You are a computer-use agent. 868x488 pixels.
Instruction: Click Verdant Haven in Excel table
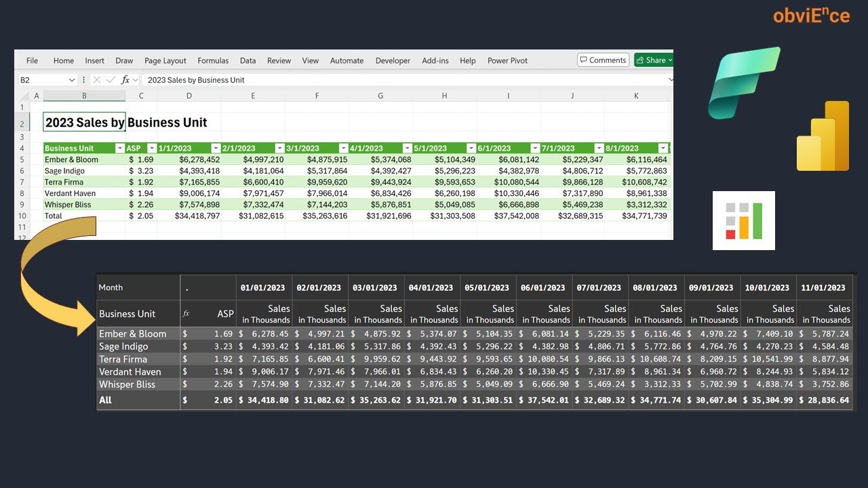70,193
